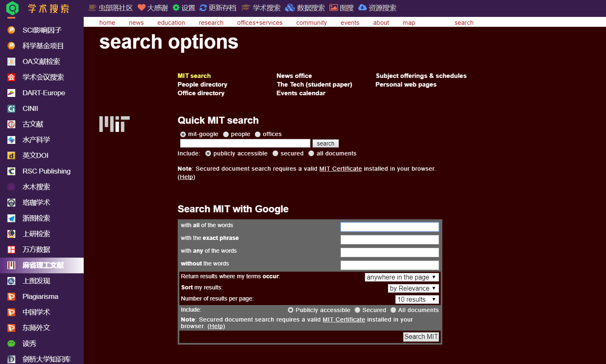Open 中国学术 sidebar icon
Image resolution: width=606 pixels, height=364 pixels.
pyautogui.click(x=12, y=312)
